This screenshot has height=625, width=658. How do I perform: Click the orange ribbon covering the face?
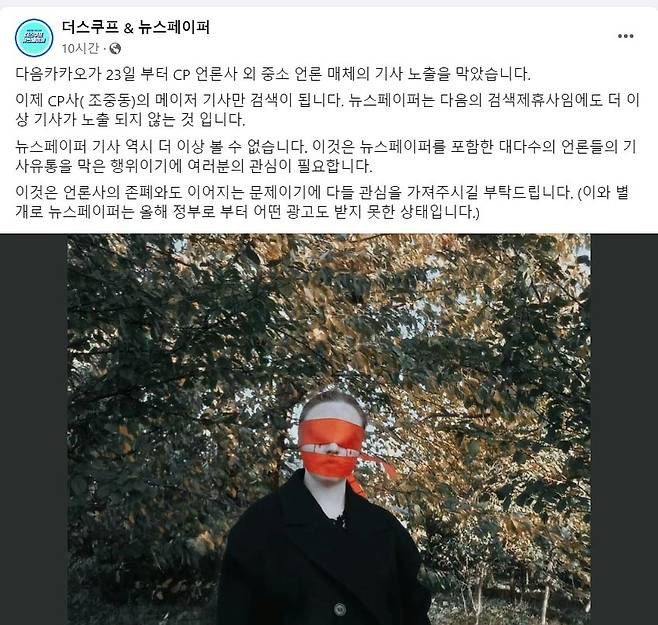tap(332, 446)
